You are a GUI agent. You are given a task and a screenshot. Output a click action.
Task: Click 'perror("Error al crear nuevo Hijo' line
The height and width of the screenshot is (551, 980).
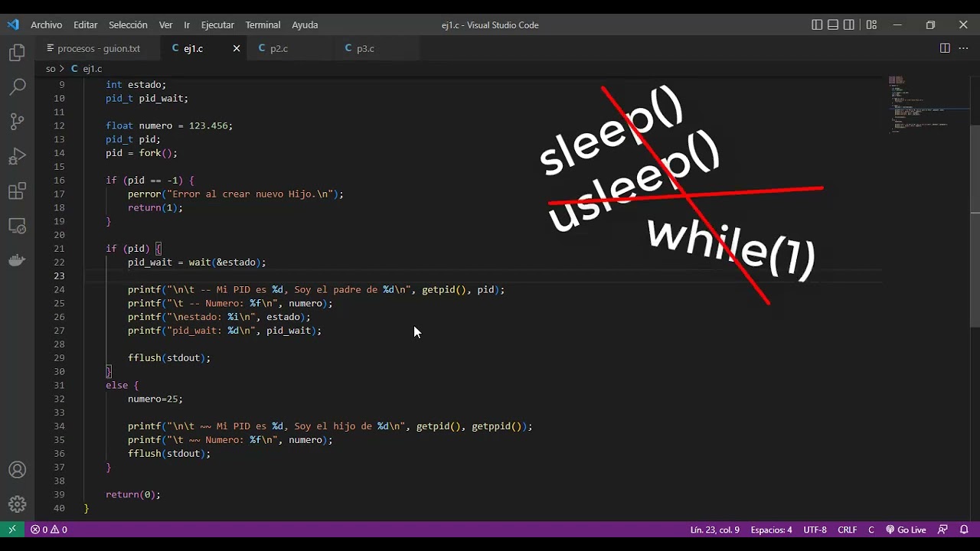(x=236, y=194)
